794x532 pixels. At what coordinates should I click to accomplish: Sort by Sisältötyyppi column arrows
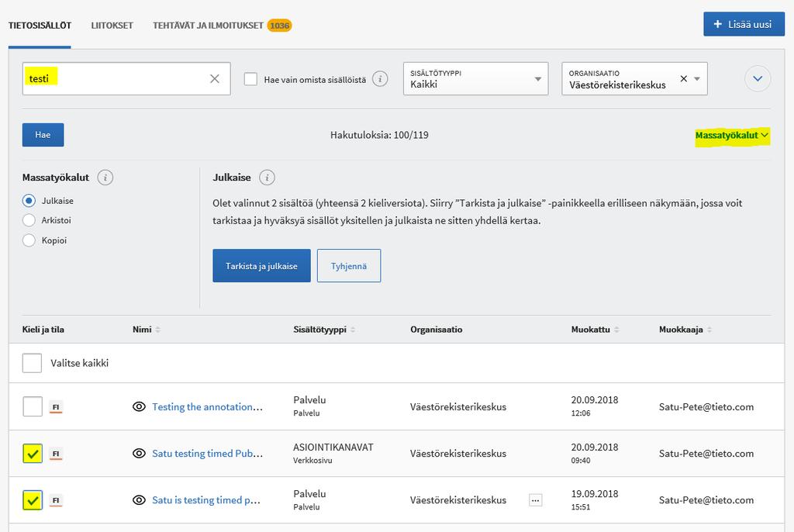click(353, 330)
